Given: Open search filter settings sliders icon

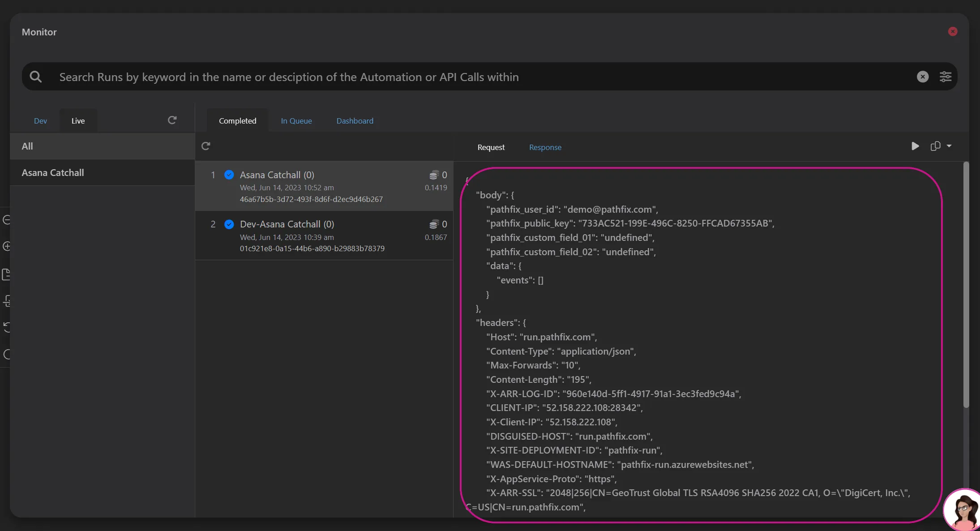Looking at the screenshot, I should [945, 77].
